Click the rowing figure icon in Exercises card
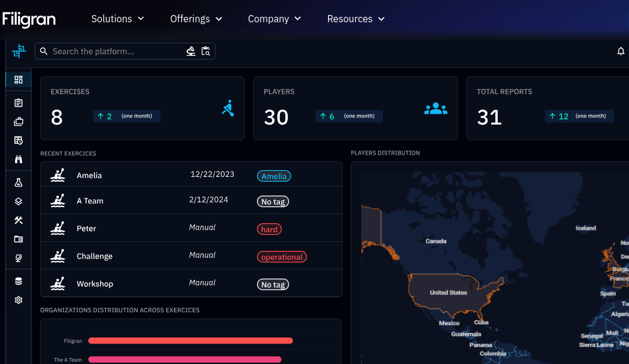This screenshot has width=629, height=364. [228, 108]
